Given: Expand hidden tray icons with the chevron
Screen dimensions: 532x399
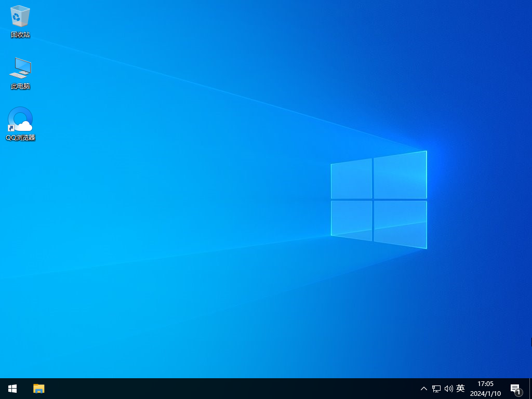Looking at the screenshot, I should (423, 389).
